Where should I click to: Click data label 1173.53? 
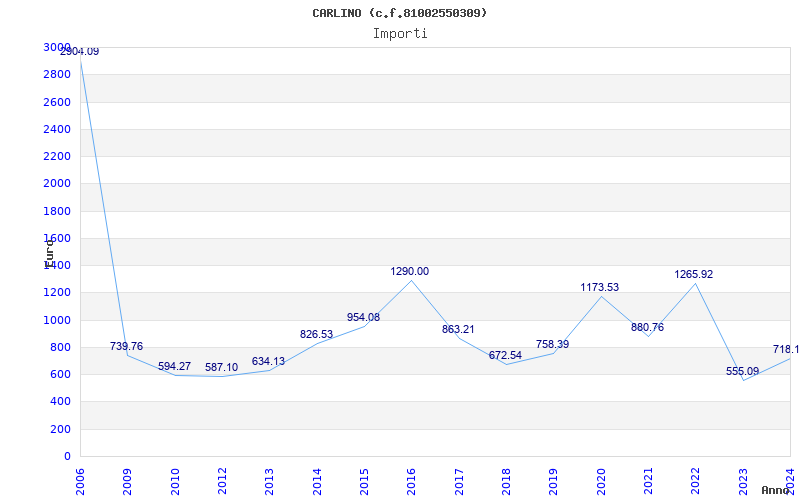[x=599, y=287]
